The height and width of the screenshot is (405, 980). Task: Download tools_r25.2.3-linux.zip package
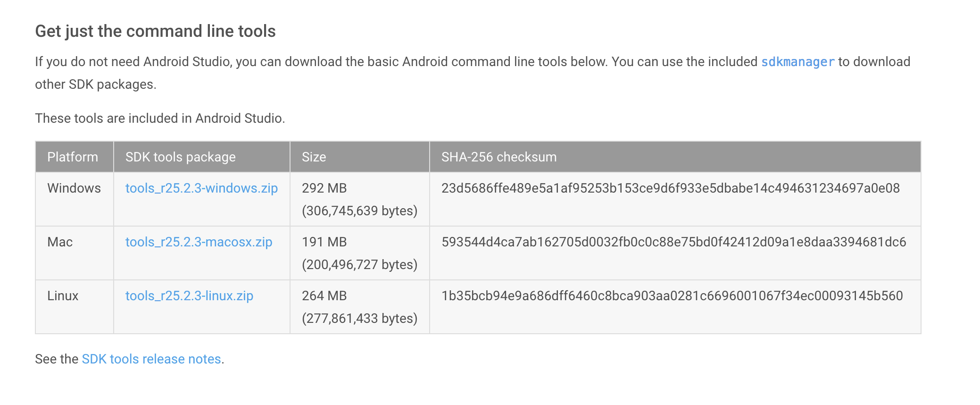pyautogui.click(x=189, y=296)
